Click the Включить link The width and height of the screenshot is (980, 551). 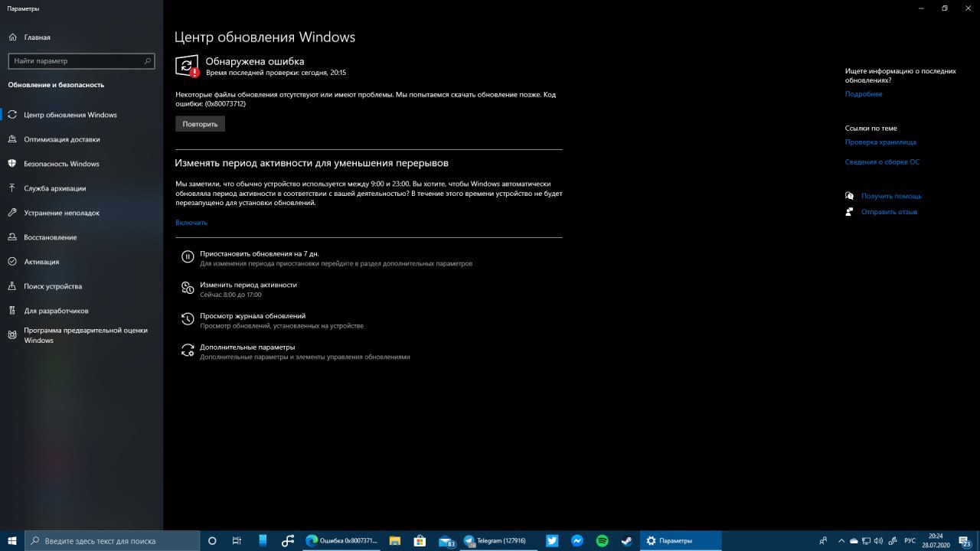(191, 223)
